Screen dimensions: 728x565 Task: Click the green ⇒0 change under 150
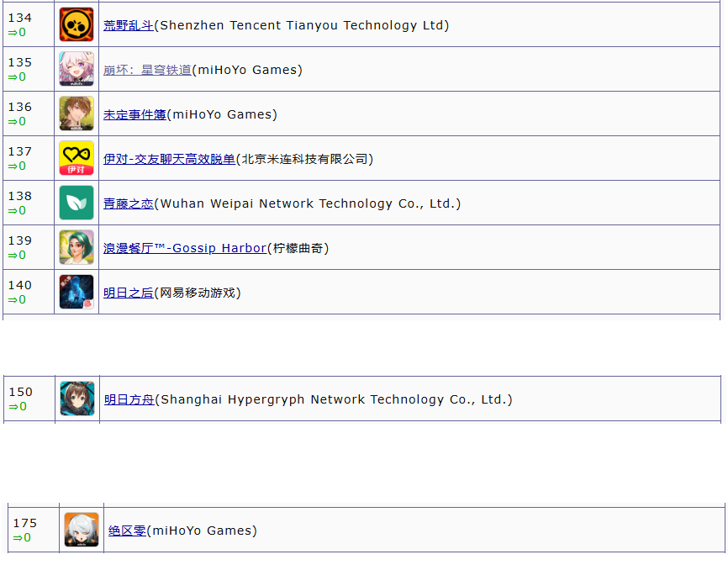point(18,407)
